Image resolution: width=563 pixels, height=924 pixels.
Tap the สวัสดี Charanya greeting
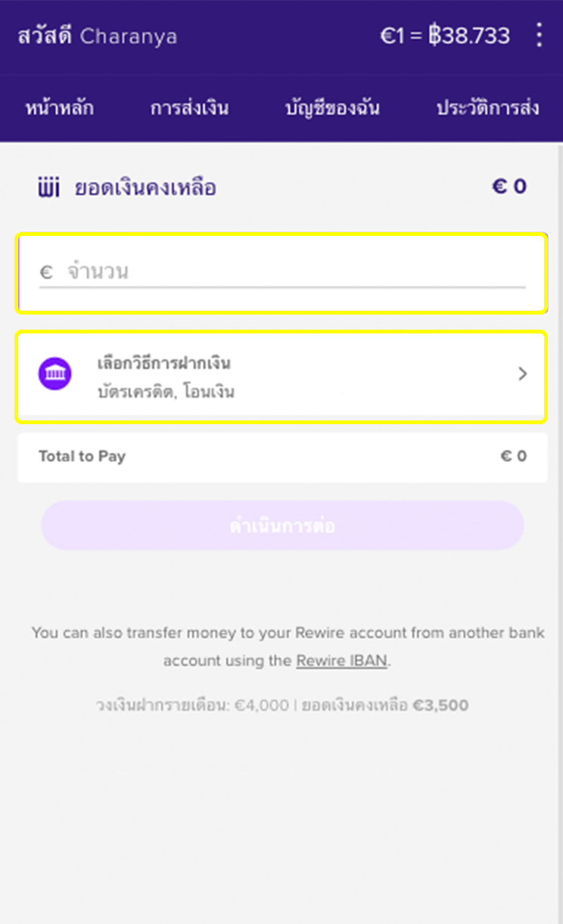click(x=98, y=36)
